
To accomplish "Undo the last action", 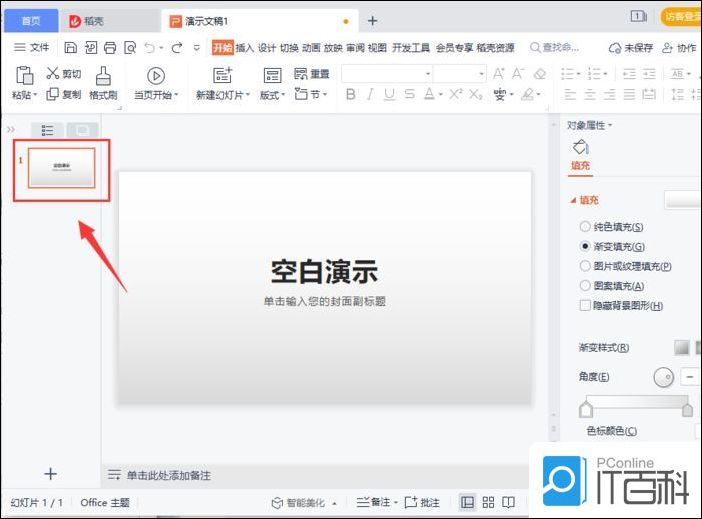I will 150,47.
